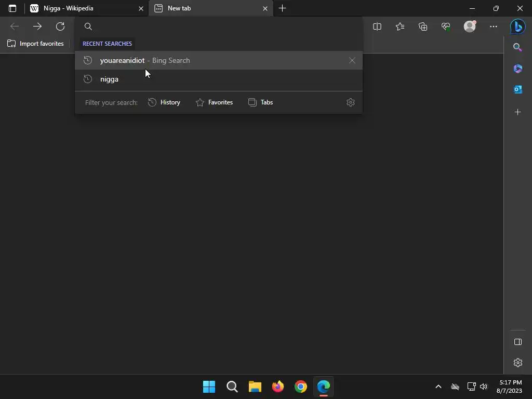The height and width of the screenshot is (399, 532).
Task: Open the clock and date panel
Action: (510, 387)
